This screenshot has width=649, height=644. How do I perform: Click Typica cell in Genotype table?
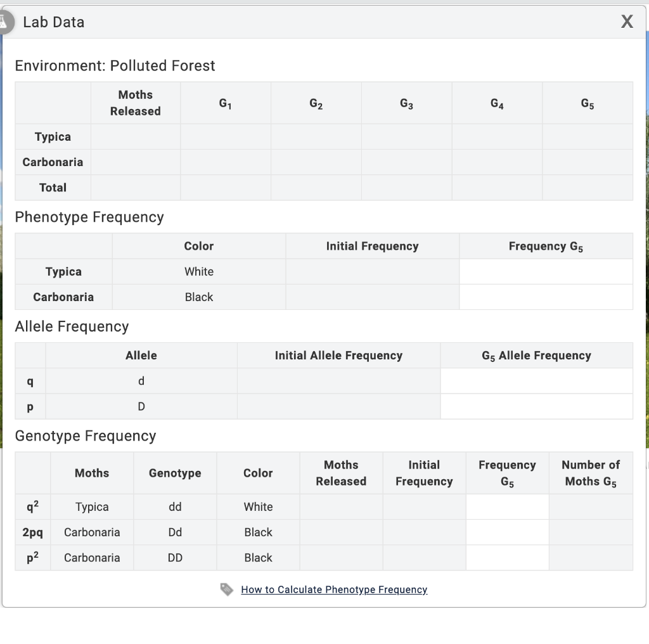[92, 506]
